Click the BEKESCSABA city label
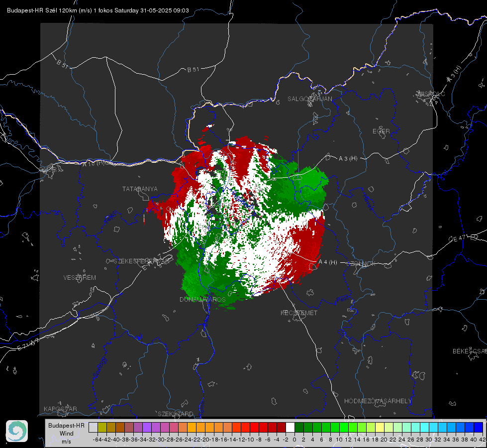 coord(470,351)
